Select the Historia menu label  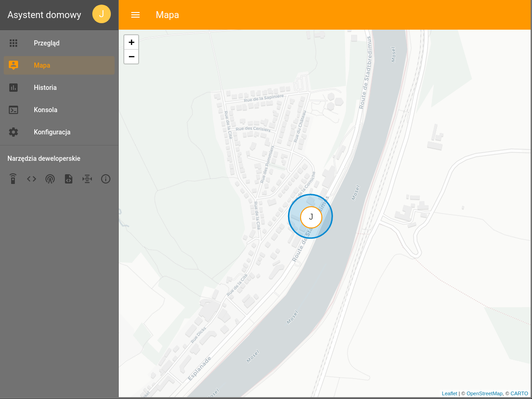[45, 88]
